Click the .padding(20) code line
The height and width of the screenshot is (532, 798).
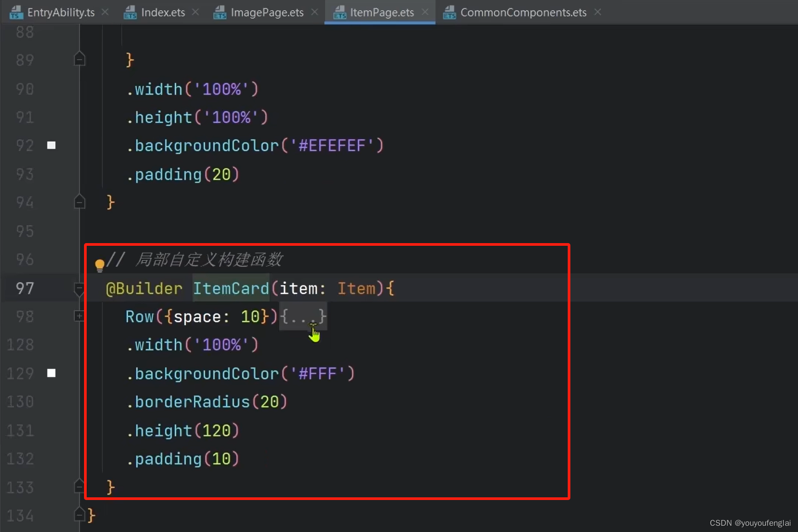(183, 174)
